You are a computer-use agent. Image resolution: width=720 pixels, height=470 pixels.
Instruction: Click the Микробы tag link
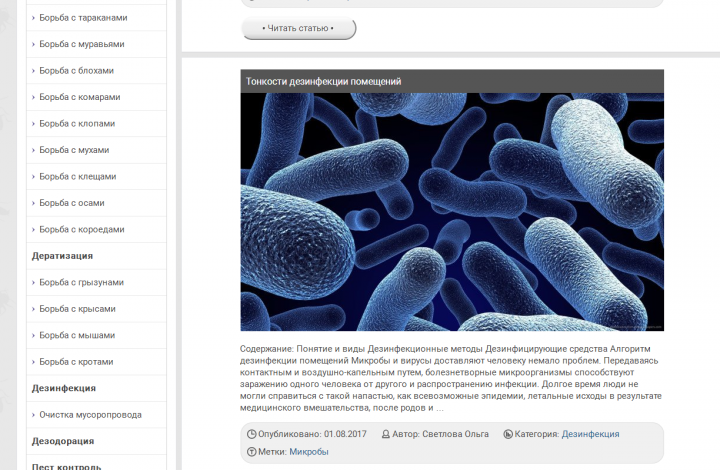coord(309,452)
